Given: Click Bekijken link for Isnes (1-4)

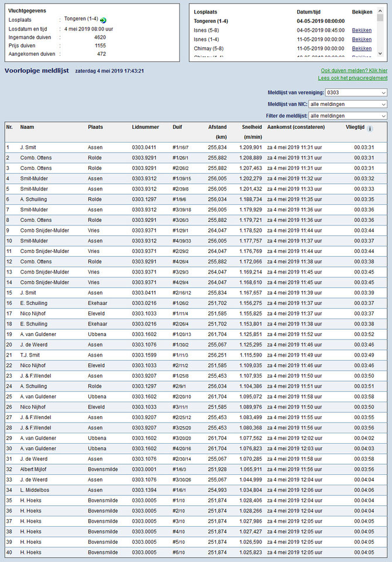Looking at the screenshot, I should (362, 39).
